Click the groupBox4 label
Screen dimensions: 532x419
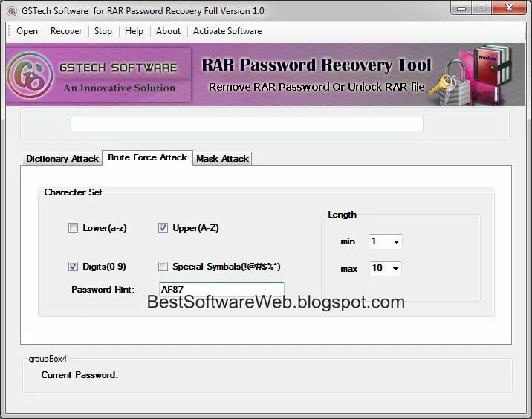coord(48,359)
